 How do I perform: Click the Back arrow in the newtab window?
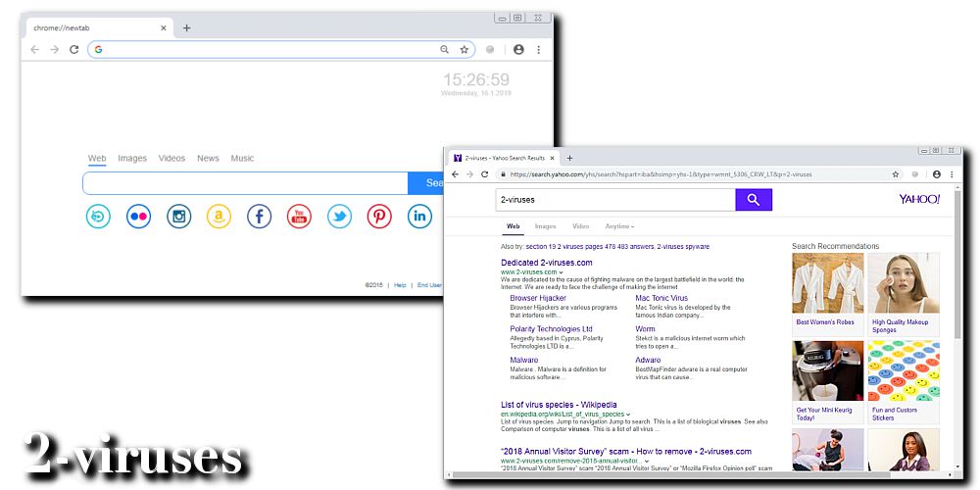point(35,49)
